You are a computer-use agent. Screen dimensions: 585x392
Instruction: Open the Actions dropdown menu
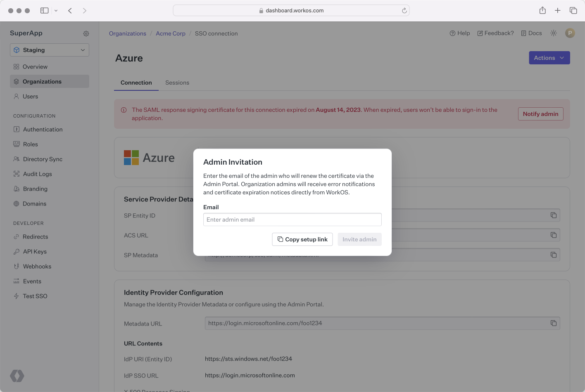[549, 58]
